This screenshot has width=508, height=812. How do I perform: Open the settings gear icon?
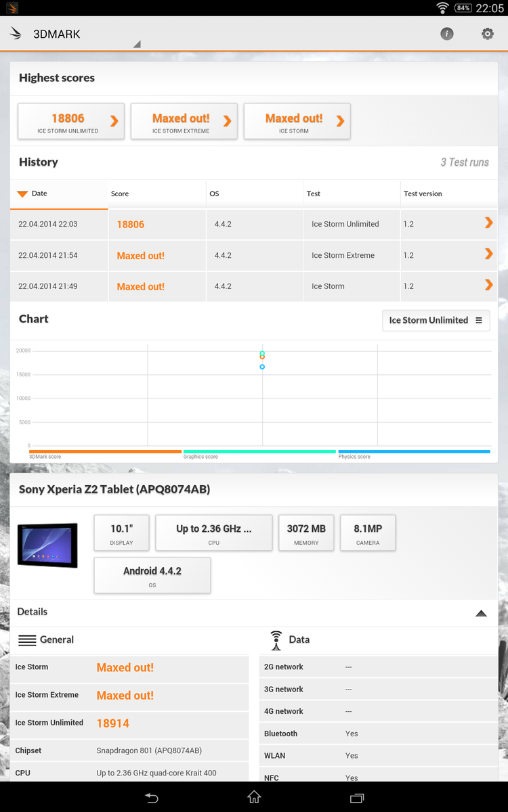tap(488, 34)
